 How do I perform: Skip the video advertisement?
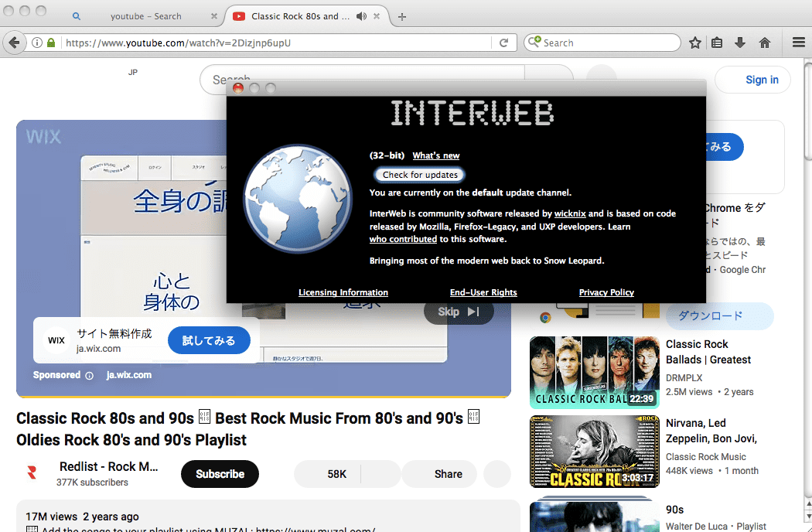pyautogui.click(x=459, y=312)
